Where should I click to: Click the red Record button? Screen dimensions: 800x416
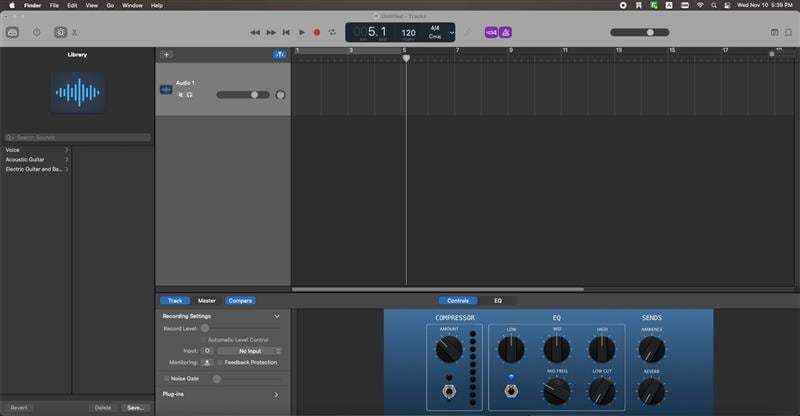click(317, 32)
